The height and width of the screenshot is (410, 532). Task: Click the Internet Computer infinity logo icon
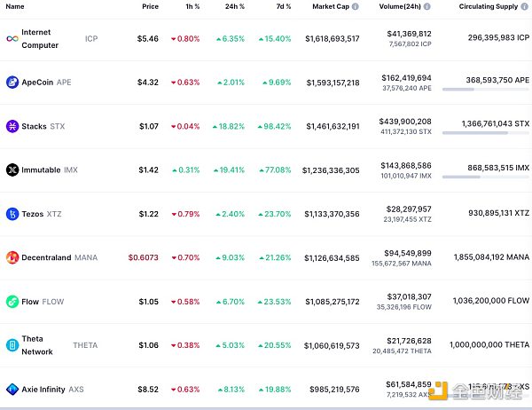12,39
